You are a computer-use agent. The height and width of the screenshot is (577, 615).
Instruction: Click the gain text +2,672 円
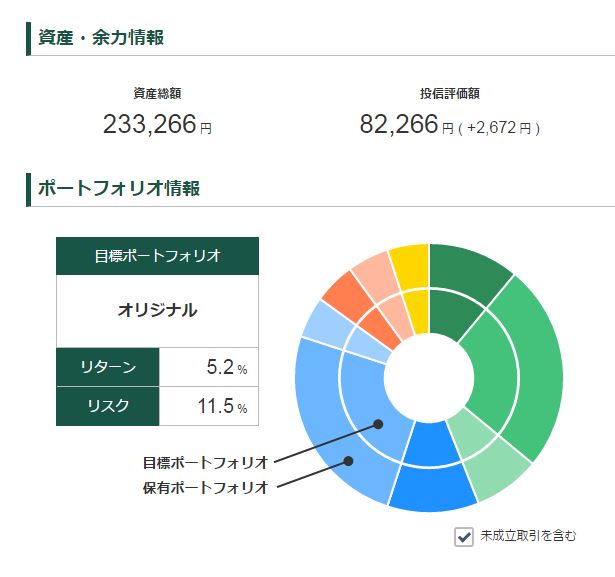tap(499, 128)
